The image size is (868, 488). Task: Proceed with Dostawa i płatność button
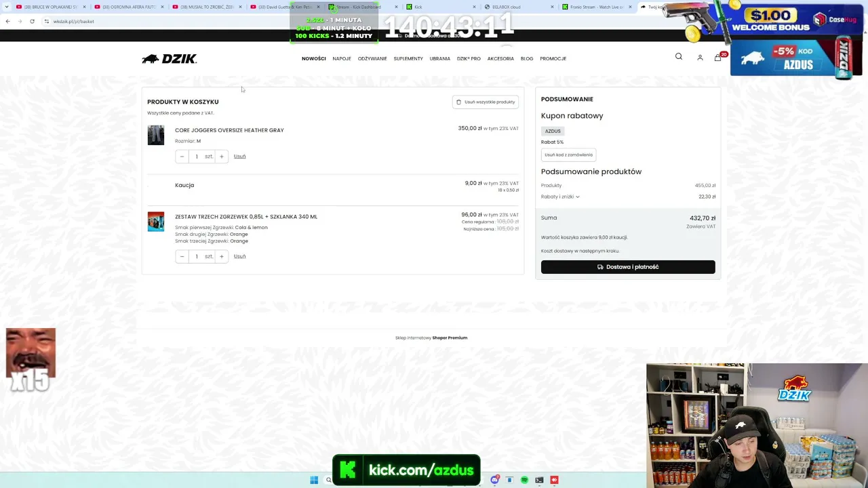628,267
